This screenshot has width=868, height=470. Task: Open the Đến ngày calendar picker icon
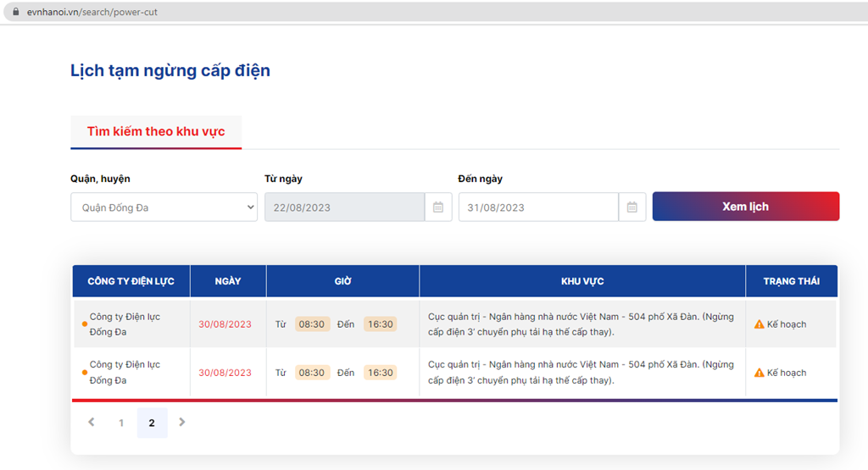pos(632,207)
